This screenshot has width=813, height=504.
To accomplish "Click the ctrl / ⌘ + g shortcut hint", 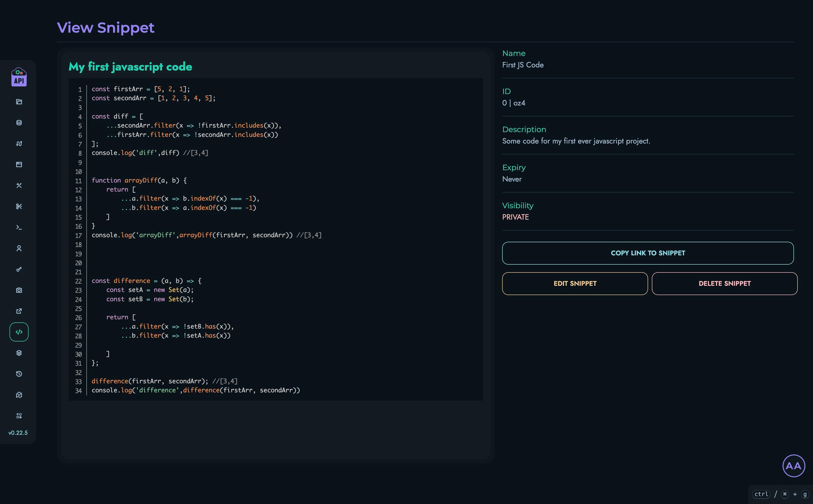I will 781,494.
